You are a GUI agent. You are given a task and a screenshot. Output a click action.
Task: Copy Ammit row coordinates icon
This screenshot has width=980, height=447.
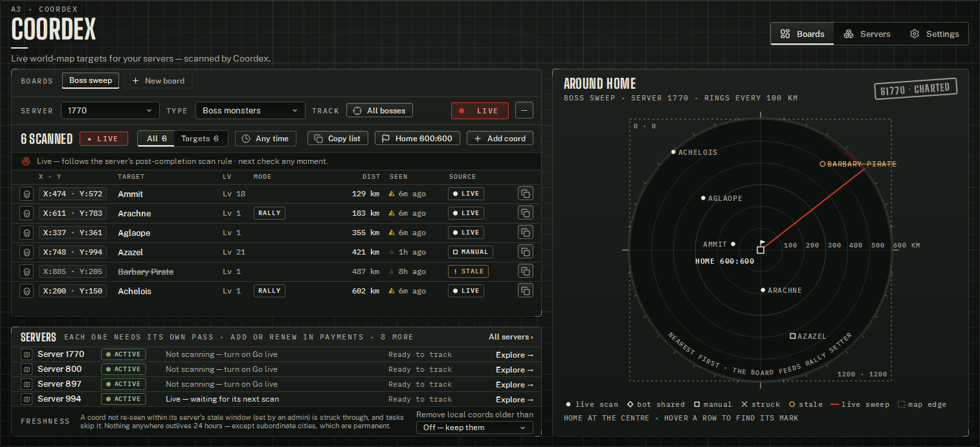(x=526, y=194)
